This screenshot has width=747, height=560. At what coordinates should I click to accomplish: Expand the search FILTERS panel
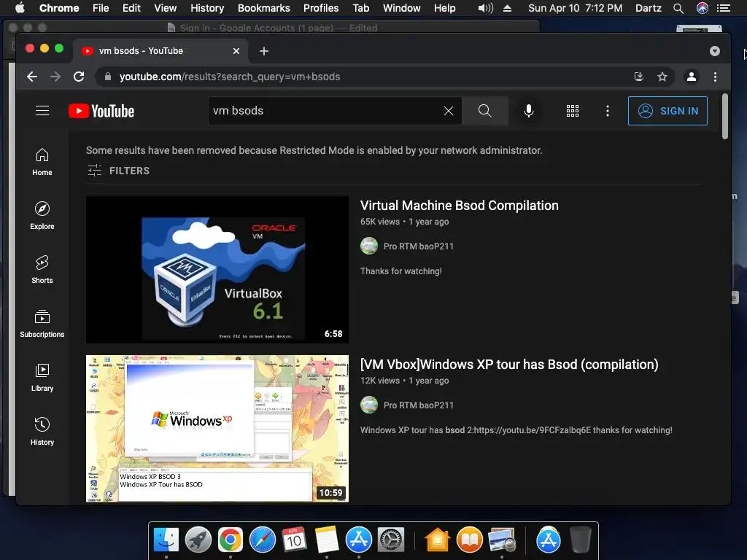119,171
